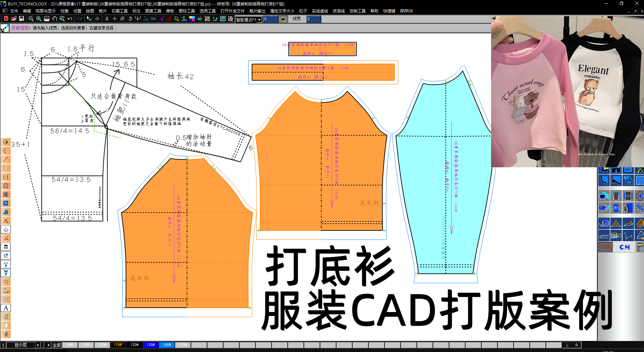The image size is (644, 352).
Task: Click the color palette squares icon
Action: point(192,19)
